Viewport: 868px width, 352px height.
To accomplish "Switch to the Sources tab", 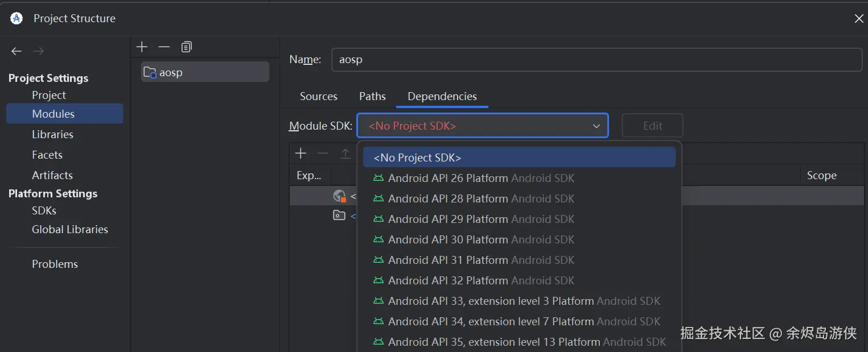I will click(x=319, y=96).
